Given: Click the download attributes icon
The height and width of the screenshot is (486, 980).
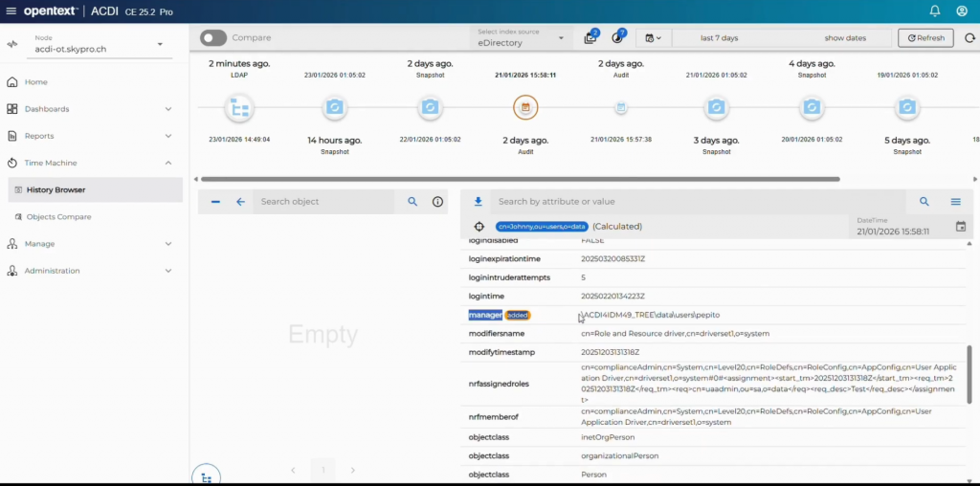Looking at the screenshot, I should 479,201.
